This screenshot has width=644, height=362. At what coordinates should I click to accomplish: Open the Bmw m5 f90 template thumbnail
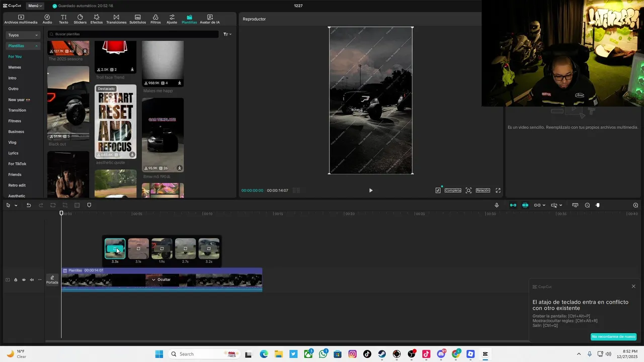pyautogui.click(x=163, y=135)
